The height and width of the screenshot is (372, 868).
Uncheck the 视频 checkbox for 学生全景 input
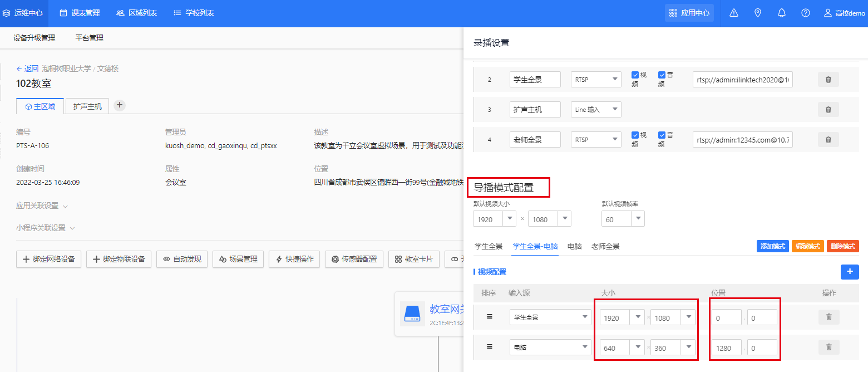pos(635,75)
